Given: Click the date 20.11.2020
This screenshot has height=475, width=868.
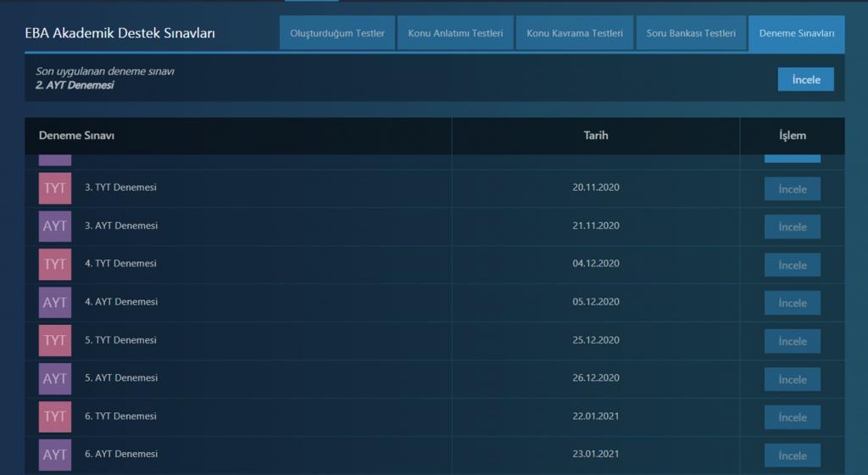Looking at the screenshot, I should [596, 187].
